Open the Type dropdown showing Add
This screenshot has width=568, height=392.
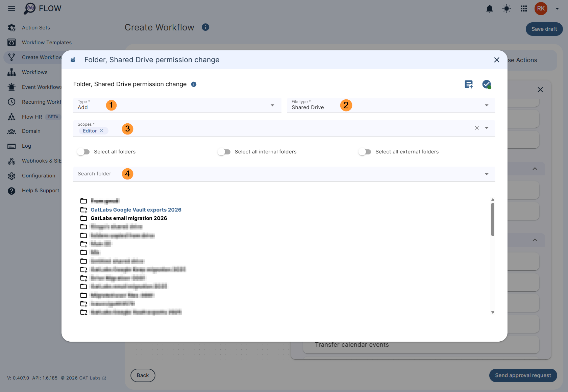(x=272, y=105)
